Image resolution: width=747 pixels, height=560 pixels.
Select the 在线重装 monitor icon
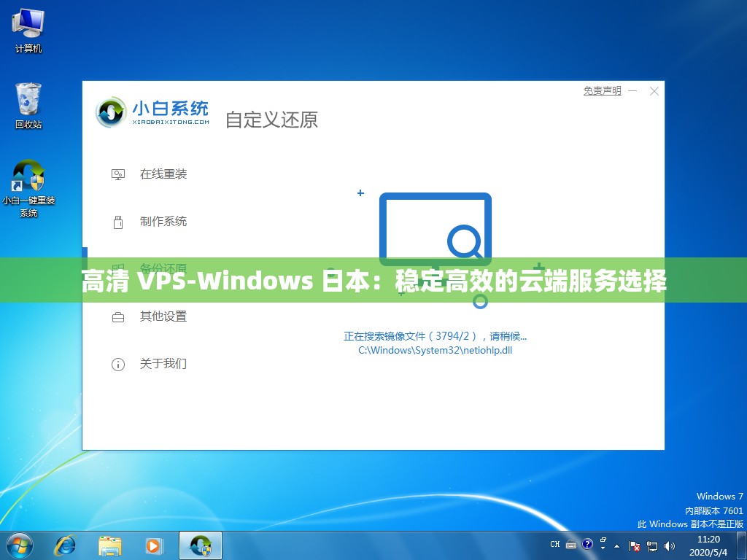(117, 174)
